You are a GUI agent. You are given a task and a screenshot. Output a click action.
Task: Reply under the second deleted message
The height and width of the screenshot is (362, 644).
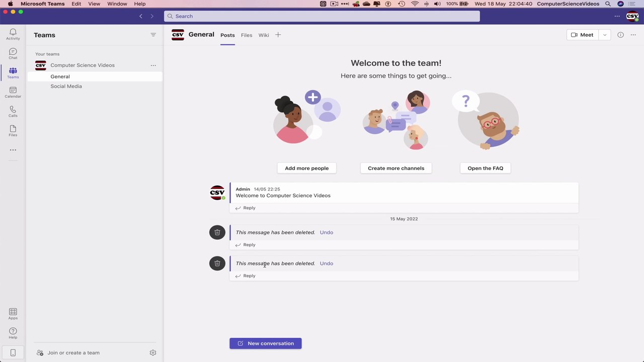pos(246,276)
